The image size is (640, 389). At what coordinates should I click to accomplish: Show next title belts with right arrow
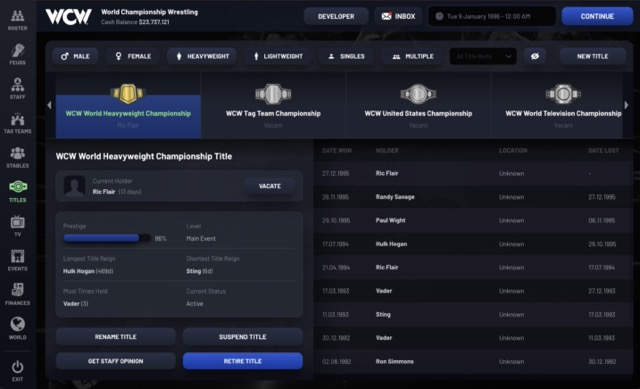click(x=627, y=105)
